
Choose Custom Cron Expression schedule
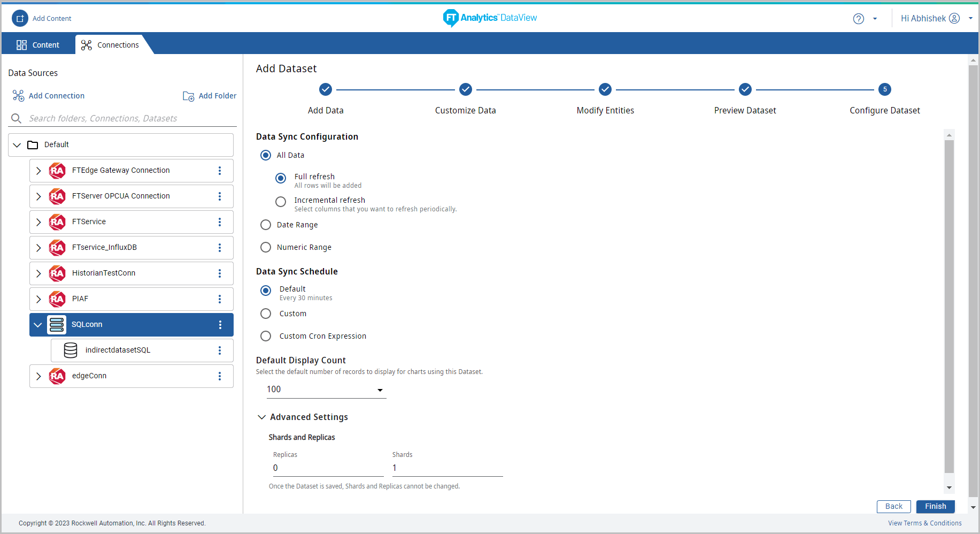[266, 336]
